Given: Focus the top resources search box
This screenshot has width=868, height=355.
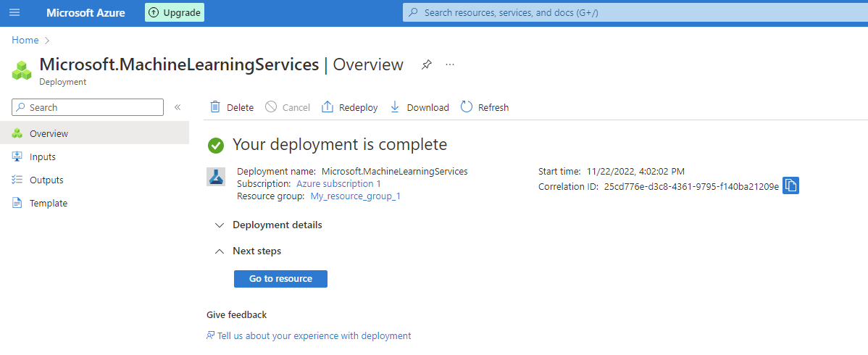Looking at the screenshot, I should [x=635, y=12].
